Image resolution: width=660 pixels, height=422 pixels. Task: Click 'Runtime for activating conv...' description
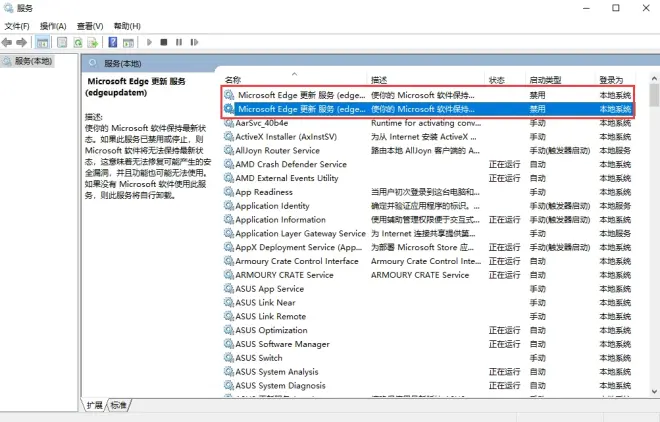(x=426, y=123)
